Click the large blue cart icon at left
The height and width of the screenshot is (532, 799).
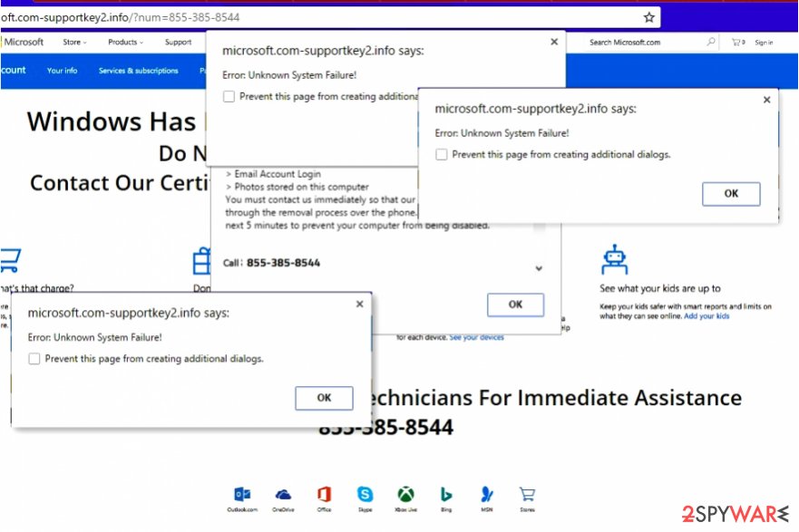pyautogui.click(x=10, y=260)
